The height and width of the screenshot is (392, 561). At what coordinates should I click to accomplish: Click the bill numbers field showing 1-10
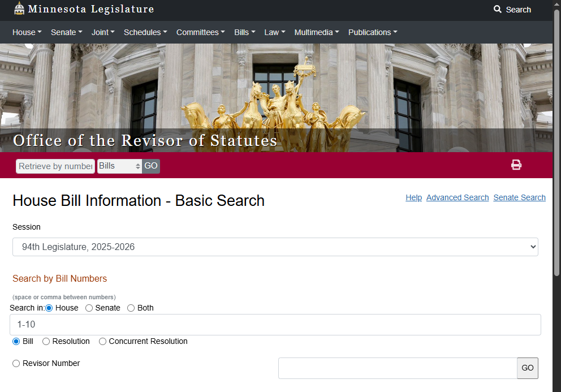click(x=275, y=324)
